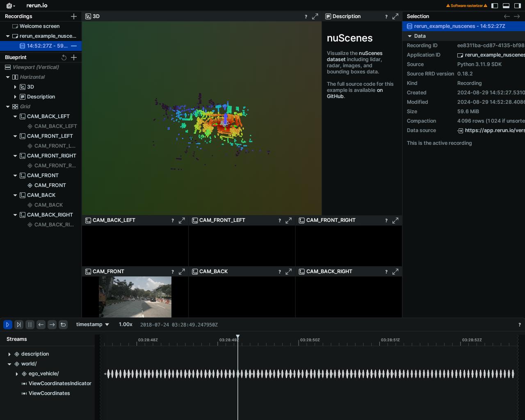525x420 pixels.
Task: Toggle the left blueprint panel icon
Action: point(495,6)
